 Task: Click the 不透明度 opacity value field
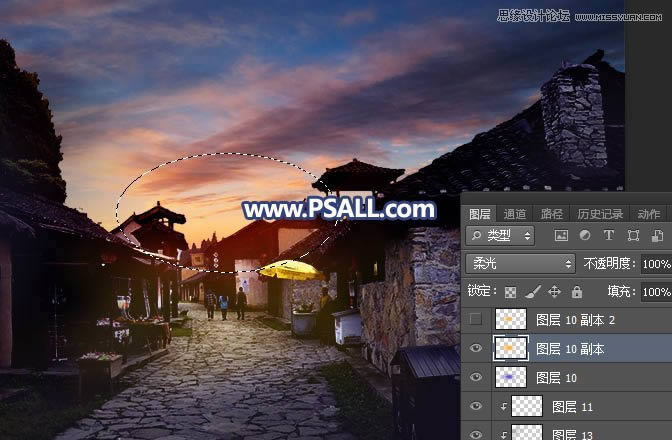[x=655, y=265]
